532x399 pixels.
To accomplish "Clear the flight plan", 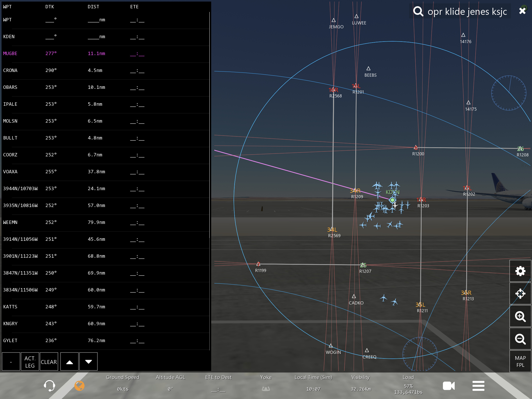I will [x=49, y=362].
